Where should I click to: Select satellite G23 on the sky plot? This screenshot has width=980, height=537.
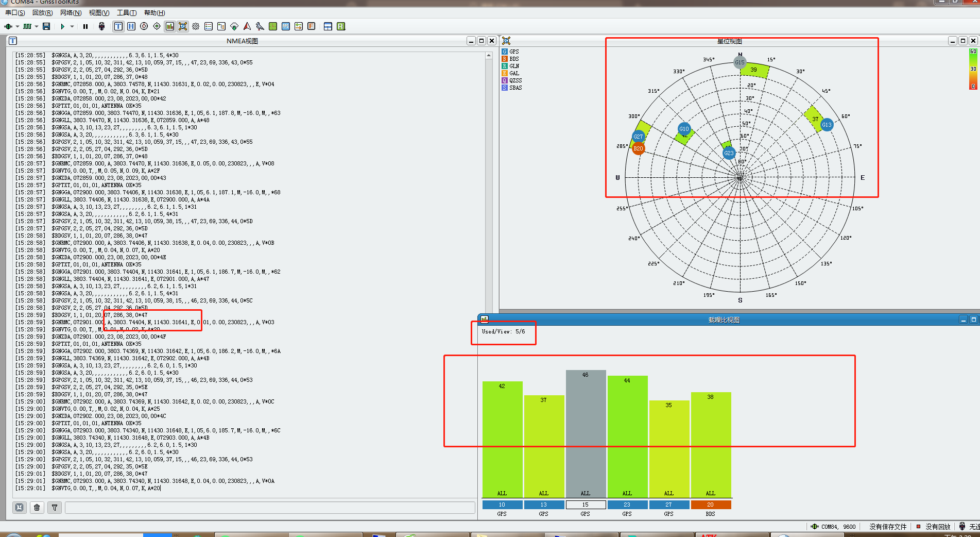tap(729, 153)
